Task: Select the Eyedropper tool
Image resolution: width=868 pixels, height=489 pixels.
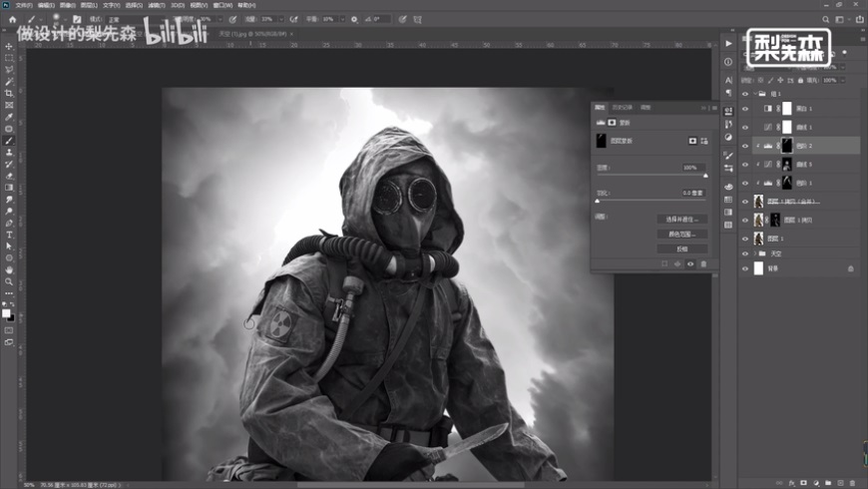Action: pyautogui.click(x=9, y=117)
